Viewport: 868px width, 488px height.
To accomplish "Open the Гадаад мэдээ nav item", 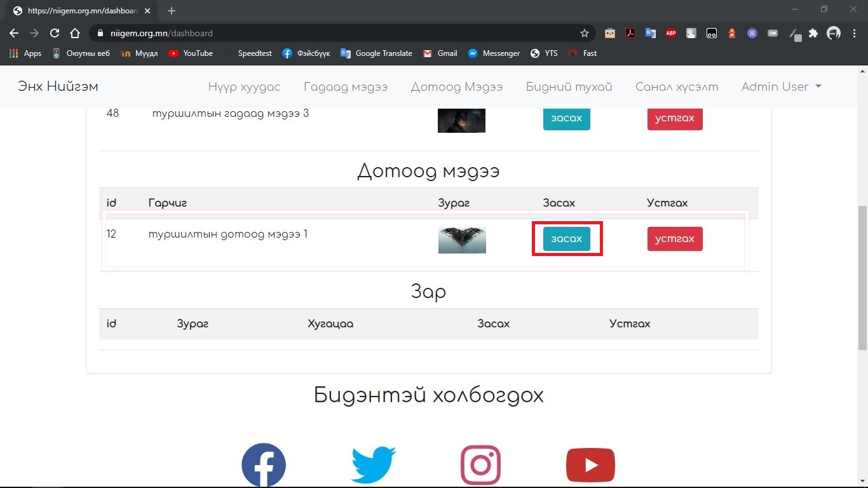I will click(x=345, y=86).
